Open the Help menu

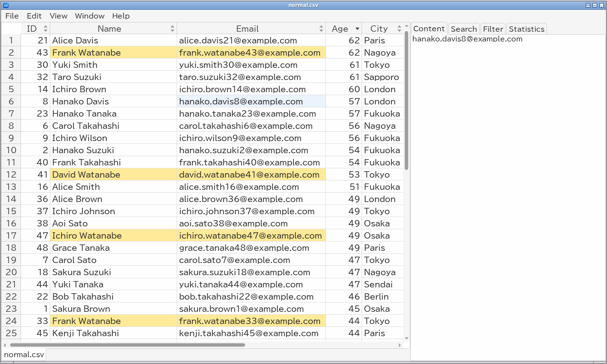[x=121, y=16]
